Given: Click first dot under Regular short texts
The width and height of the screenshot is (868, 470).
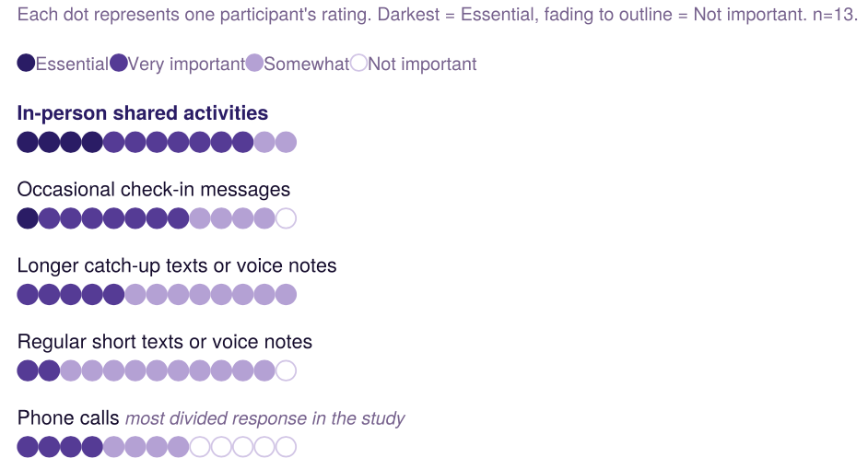Looking at the screenshot, I should click(28, 370).
